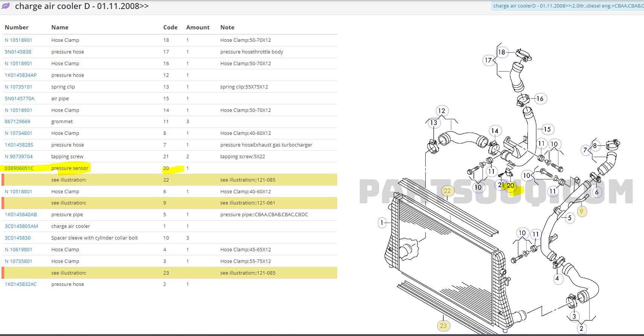Click the purple leaf icon beside the title

coord(6,6)
